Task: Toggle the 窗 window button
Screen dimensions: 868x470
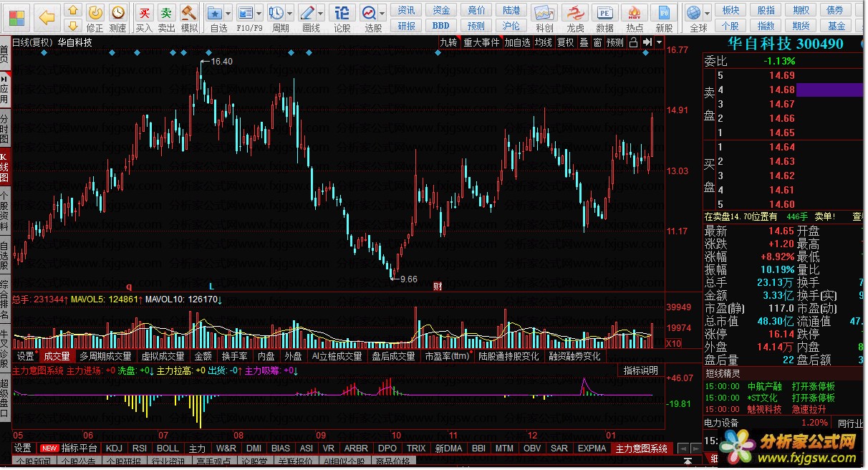Action: coord(597,42)
